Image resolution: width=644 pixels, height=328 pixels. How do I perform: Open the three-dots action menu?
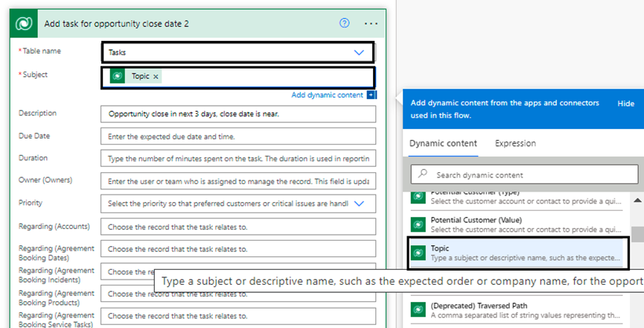point(371,23)
